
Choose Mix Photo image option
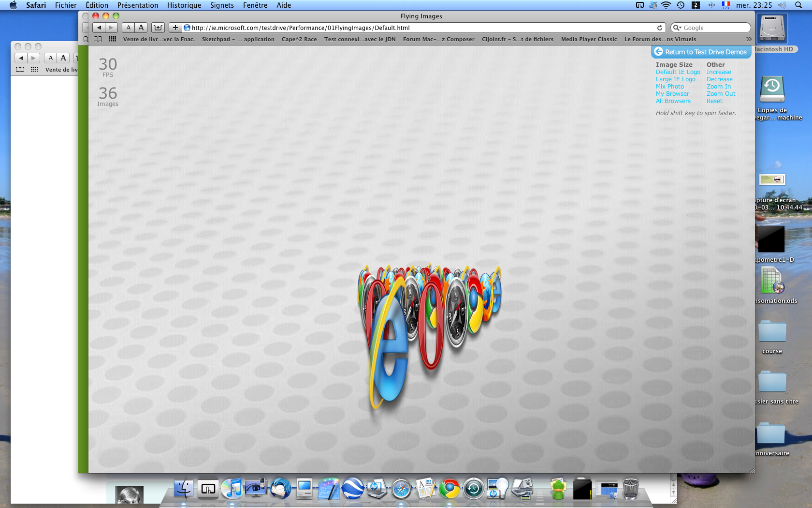click(x=669, y=87)
